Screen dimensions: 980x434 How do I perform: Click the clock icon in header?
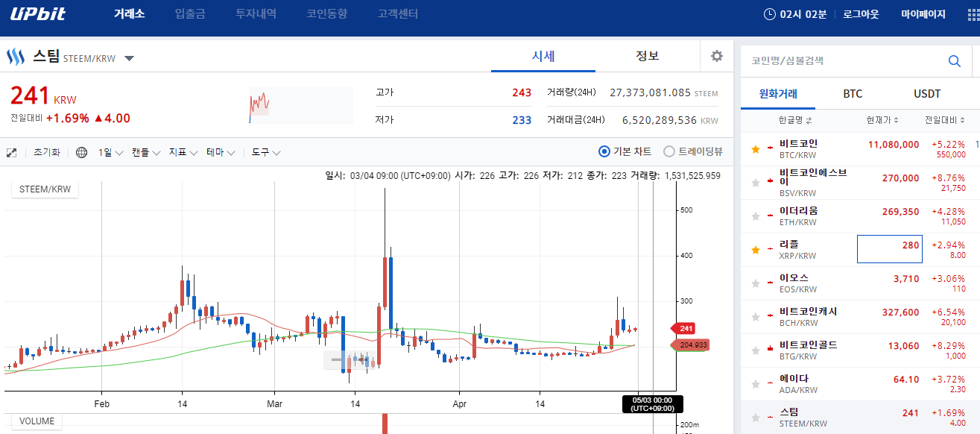click(770, 14)
